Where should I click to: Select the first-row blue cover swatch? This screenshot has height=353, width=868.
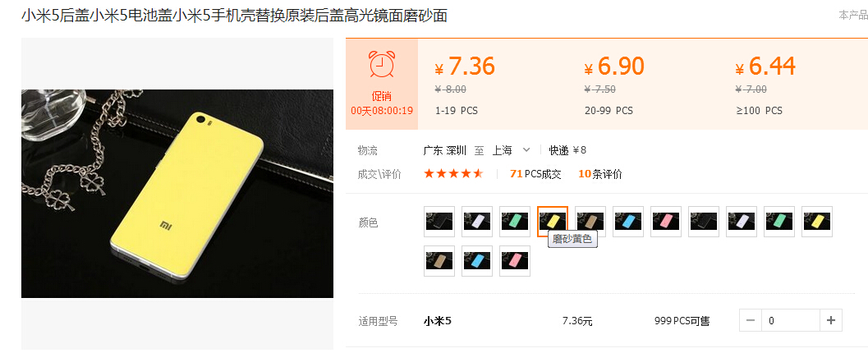(x=628, y=222)
